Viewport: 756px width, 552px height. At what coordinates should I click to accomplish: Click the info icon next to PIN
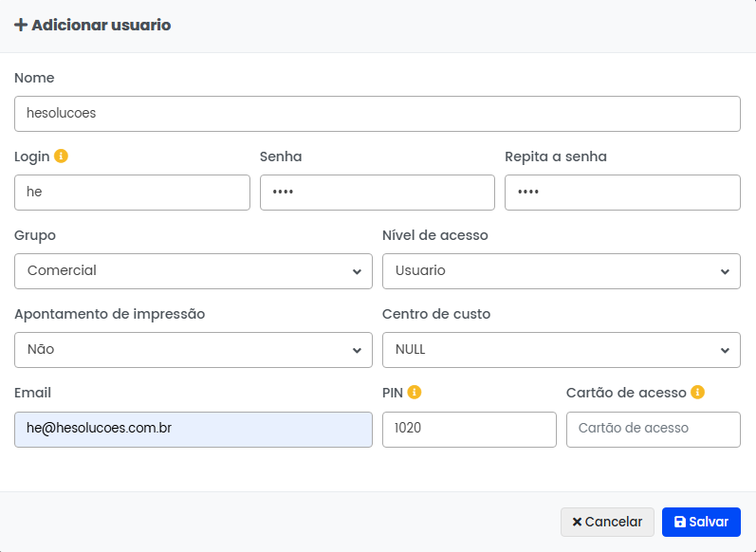pyautogui.click(x=415, y=393)
